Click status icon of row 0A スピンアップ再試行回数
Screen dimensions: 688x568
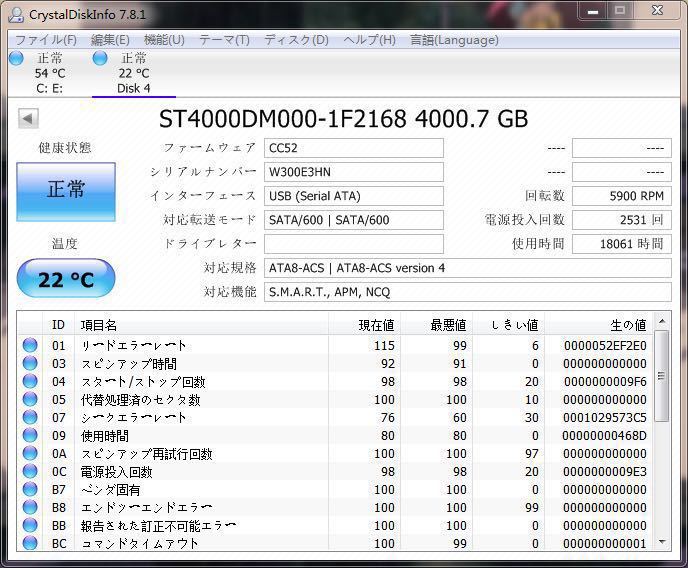30,453
